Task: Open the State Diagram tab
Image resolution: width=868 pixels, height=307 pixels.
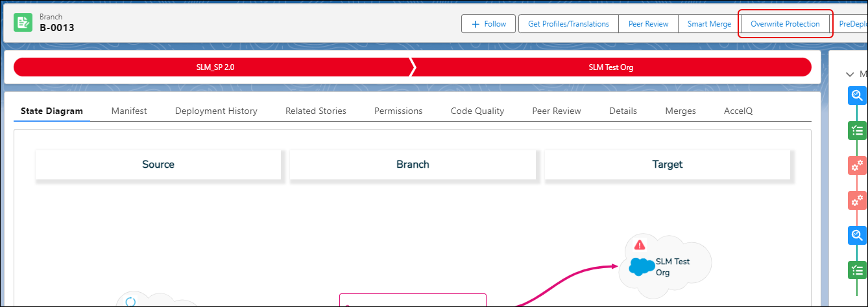Action: click(x=52, y=111)
